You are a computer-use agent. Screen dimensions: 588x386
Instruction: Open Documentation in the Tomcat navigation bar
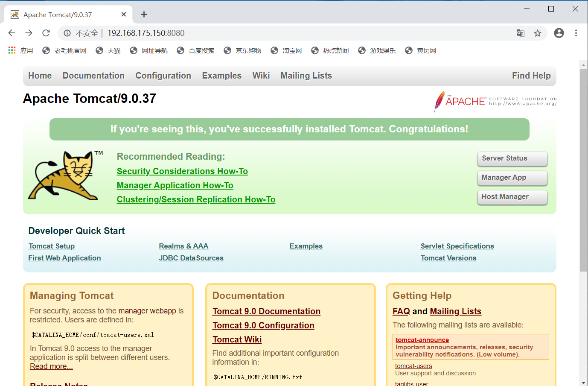93,76
